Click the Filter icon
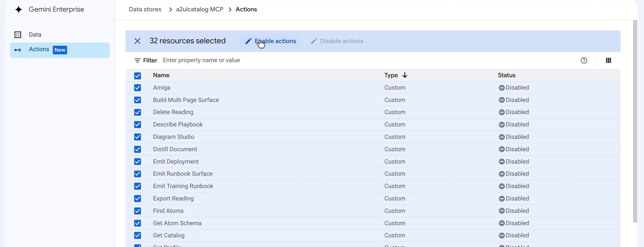Viewport: 644px width, 247px height. tap(137, 61)
